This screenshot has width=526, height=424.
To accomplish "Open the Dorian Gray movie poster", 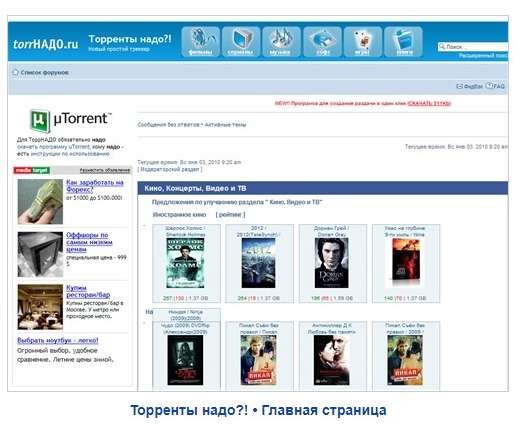I will pos(331,263).
